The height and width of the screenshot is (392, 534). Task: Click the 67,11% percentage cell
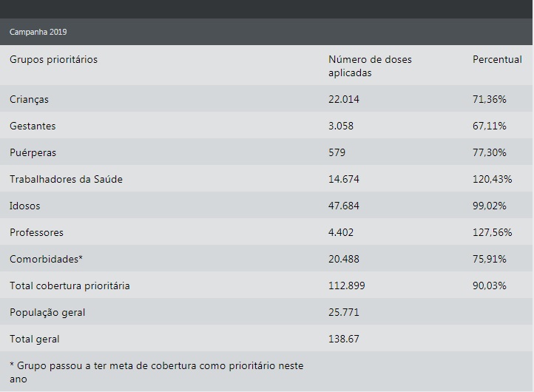[x=489, y=126]
